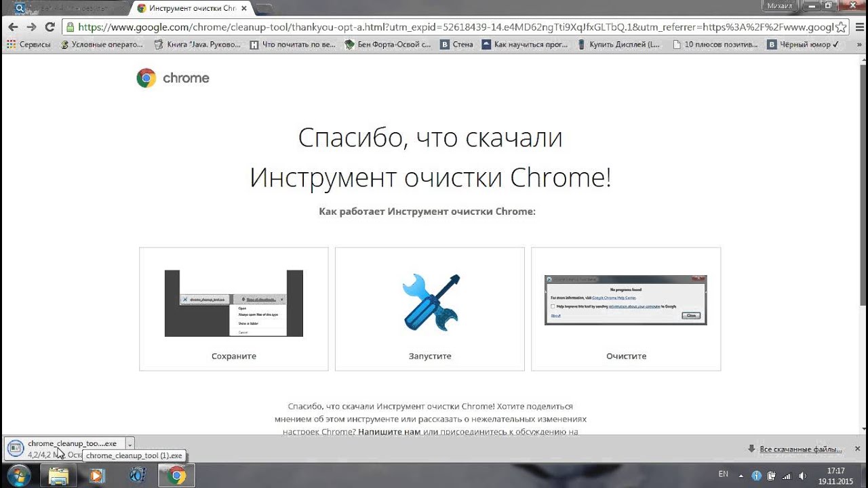Go back using the browser back arrow
Screen dimensions: 868x488
(13, 27)
